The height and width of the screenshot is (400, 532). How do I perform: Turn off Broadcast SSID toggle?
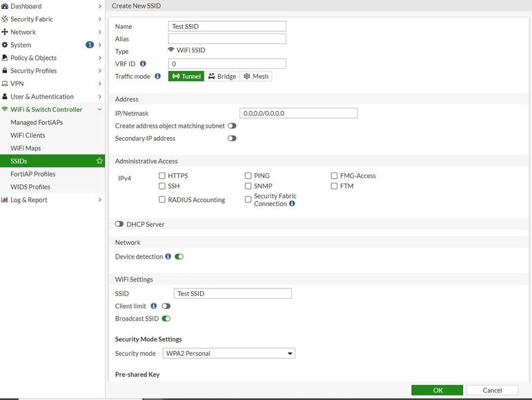pyautogui.click(x=166, y=319)
